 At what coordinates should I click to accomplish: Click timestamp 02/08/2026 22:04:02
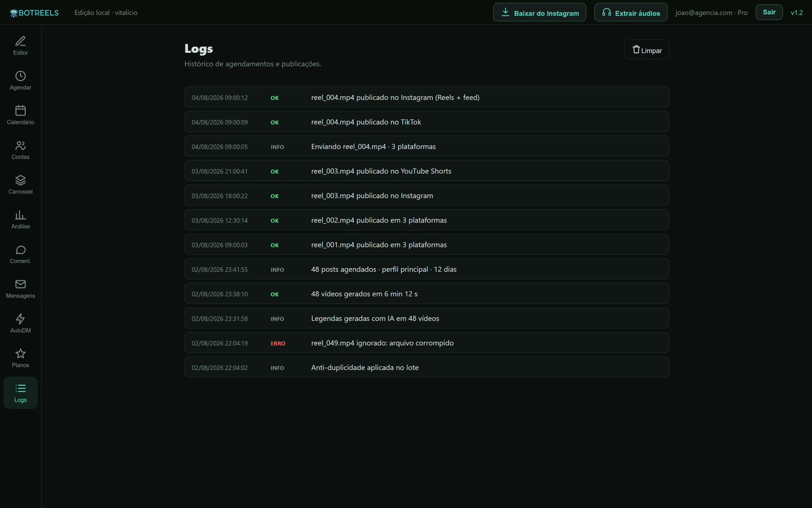[x=220, y=368]
